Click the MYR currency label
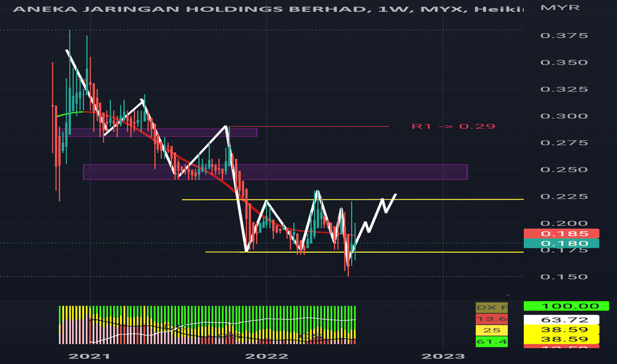 point(559,7)
